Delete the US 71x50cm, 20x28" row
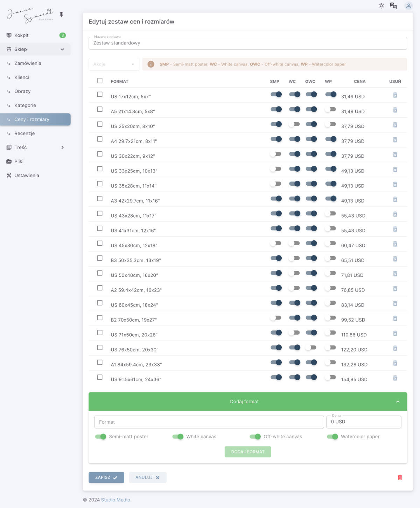The height and width of the screenshot is (508, 420). (395, 334)
